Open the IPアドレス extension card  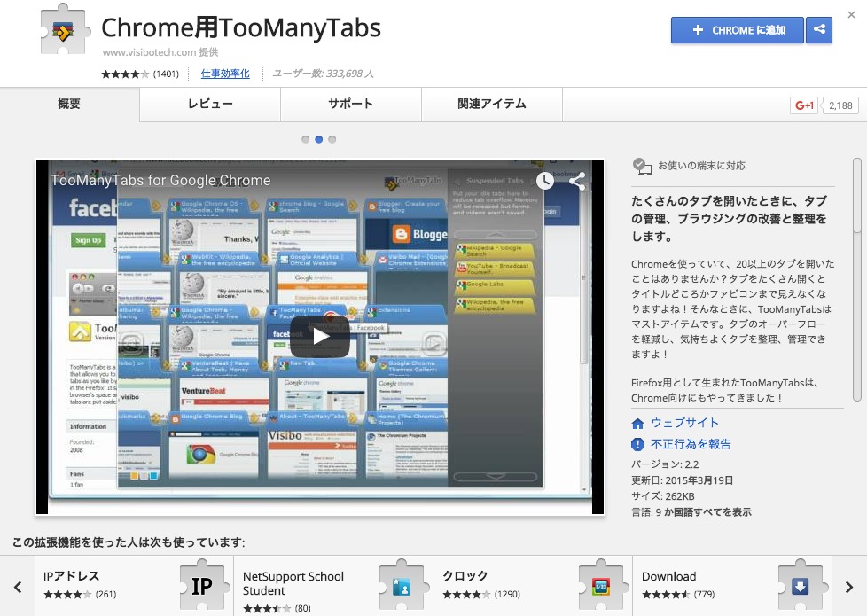click(134, 586)
